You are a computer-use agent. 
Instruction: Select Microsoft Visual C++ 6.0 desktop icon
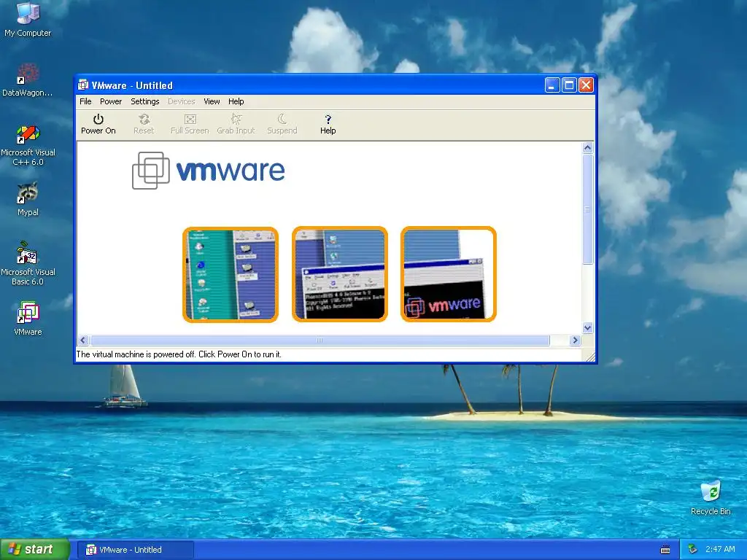pyautogui.click(x=28, y=145)
